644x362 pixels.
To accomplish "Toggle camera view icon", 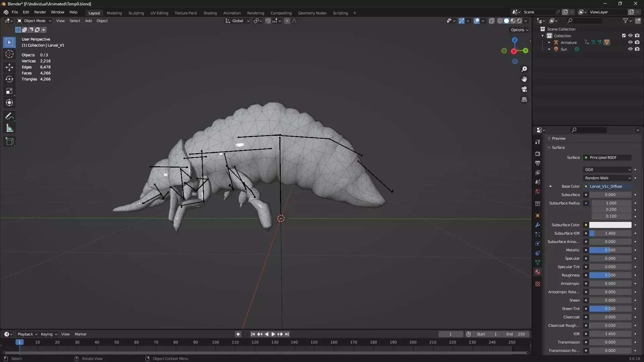I will click(524, 89).
